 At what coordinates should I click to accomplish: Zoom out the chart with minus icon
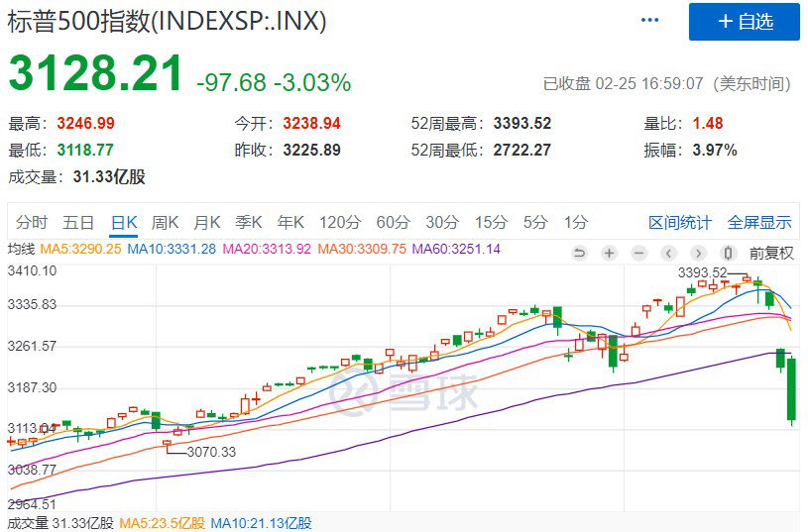pos(639,253)
